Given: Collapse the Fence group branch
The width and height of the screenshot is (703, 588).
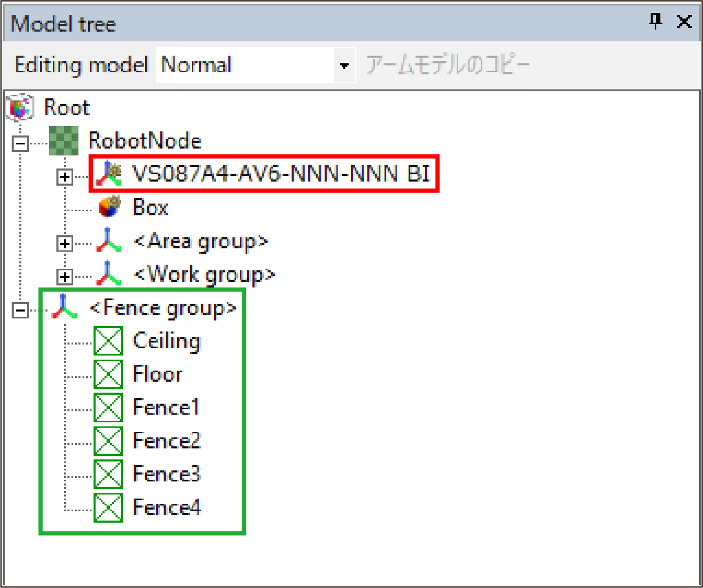Looking at the screenshot, I should tap(21, 310).
